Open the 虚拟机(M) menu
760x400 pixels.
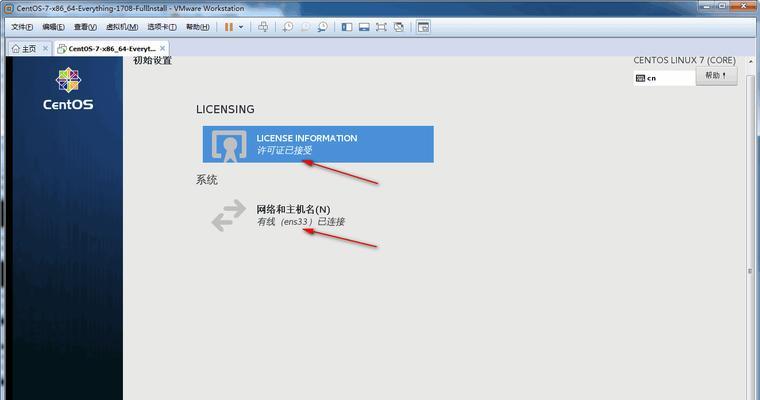[x=122, y=27]
